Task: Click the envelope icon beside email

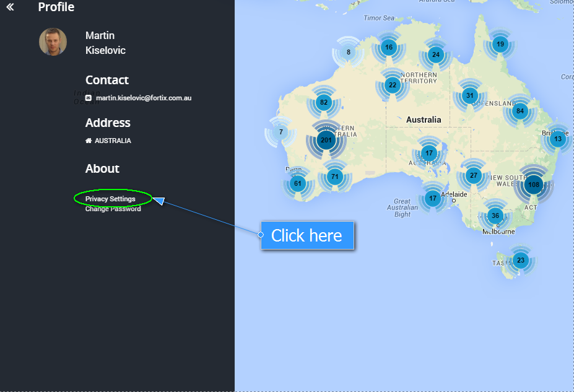Action: 89,98
